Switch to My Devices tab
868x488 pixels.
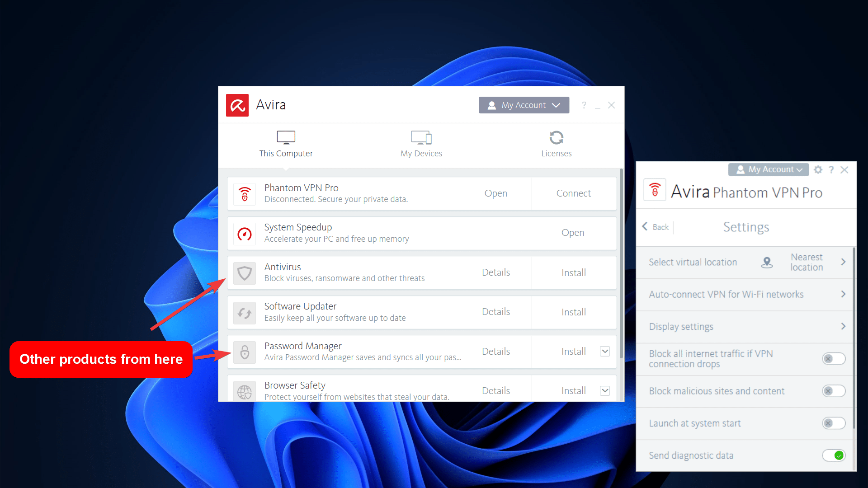click(x=421, y=144)
